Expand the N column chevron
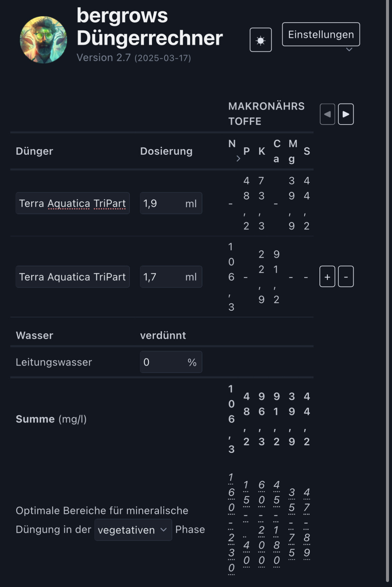 point(238,159)
